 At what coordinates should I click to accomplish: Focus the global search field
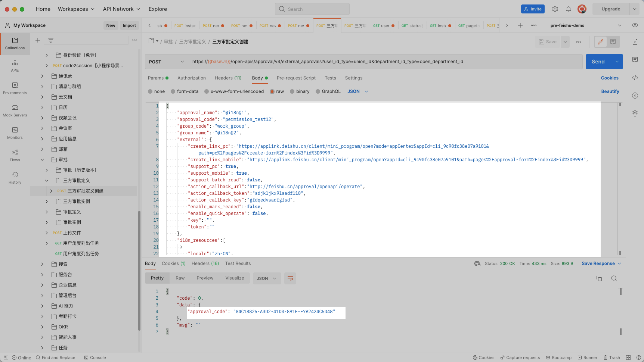point(312,9)
